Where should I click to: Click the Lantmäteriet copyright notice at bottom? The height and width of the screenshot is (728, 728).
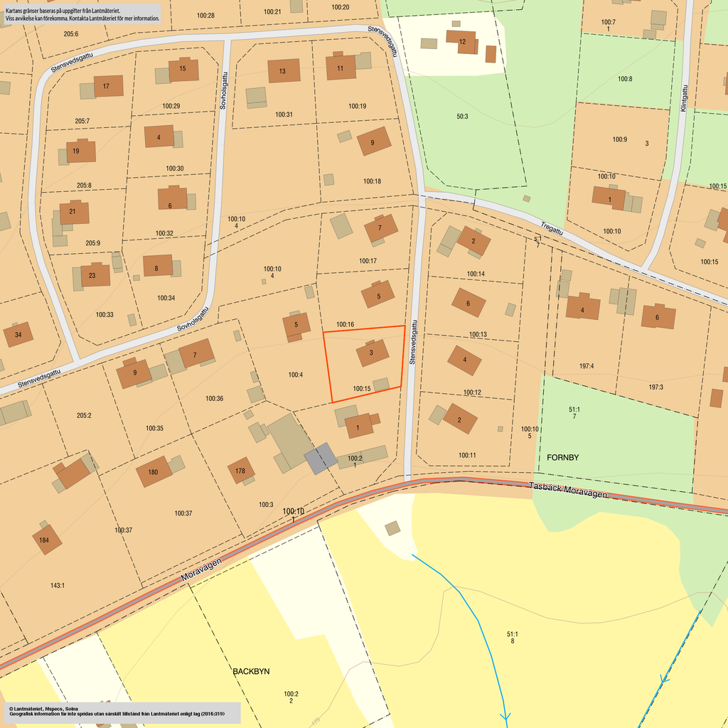[121, 712]
